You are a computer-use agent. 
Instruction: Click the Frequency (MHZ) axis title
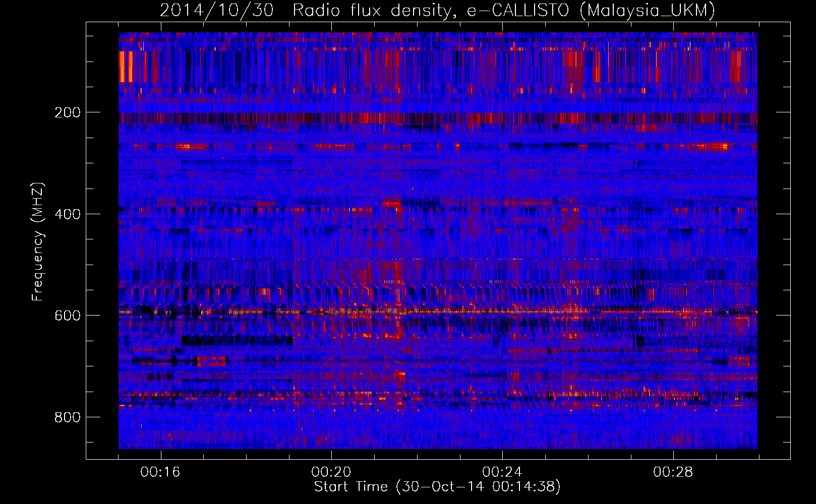point(38,241)
